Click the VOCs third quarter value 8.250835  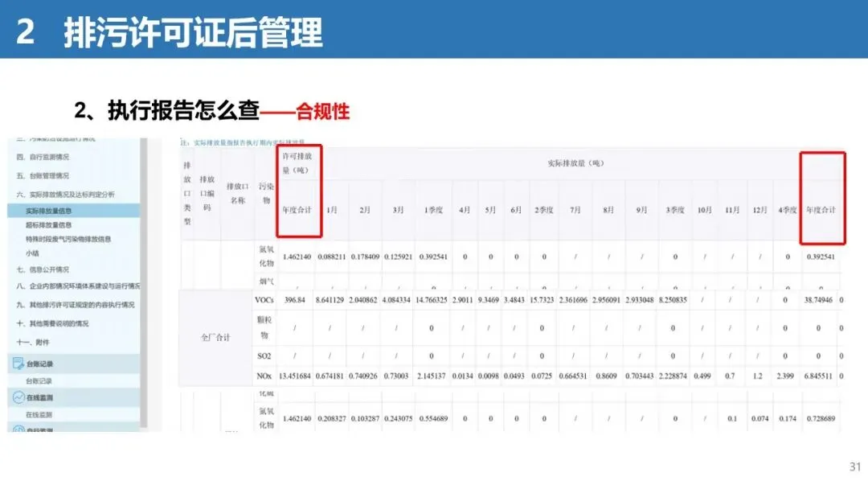coord(673,300)
